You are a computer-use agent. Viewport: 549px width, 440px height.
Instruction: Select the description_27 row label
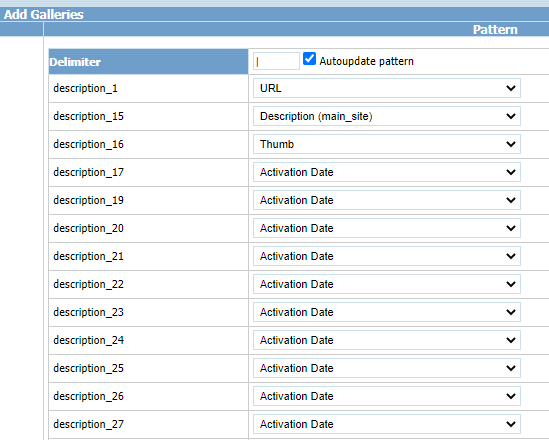[x=88, y=425]
